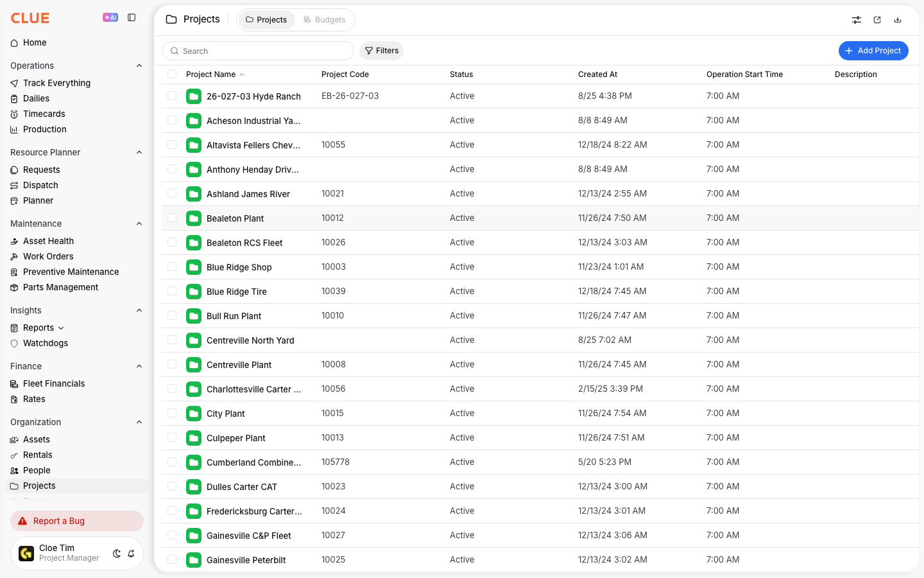This screenshot has width=924, height=578.
Task: Open Projects in sidebar
Action: click(77, 486)
